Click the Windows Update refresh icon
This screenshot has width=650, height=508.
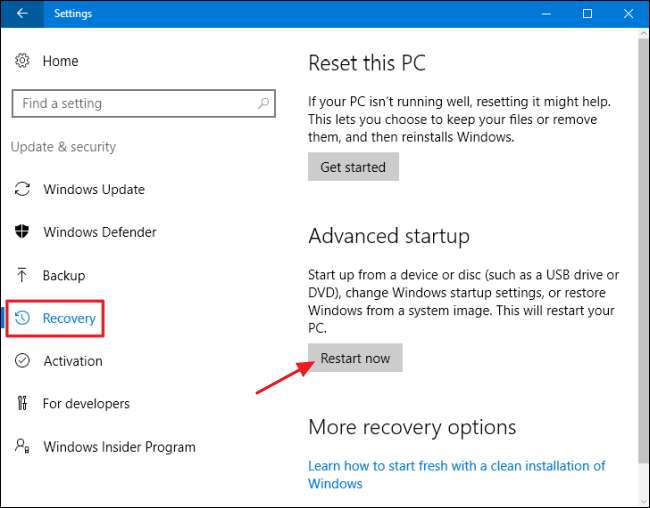[x=22, y=189]
